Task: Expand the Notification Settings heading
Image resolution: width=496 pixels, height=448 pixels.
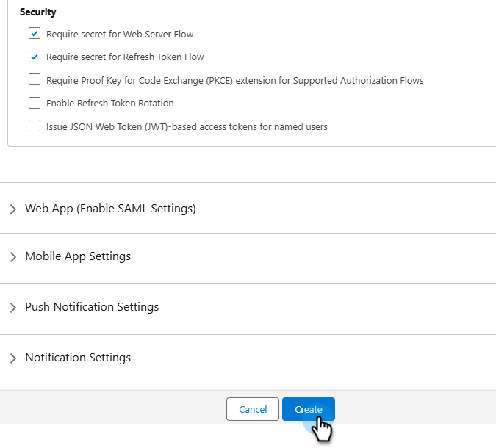Action: pos(78,358)
